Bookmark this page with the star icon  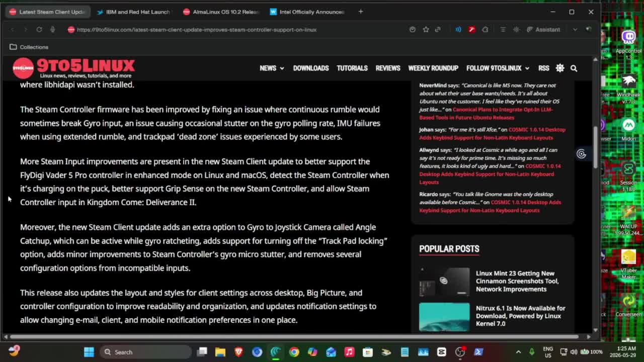tap(426, 30)
